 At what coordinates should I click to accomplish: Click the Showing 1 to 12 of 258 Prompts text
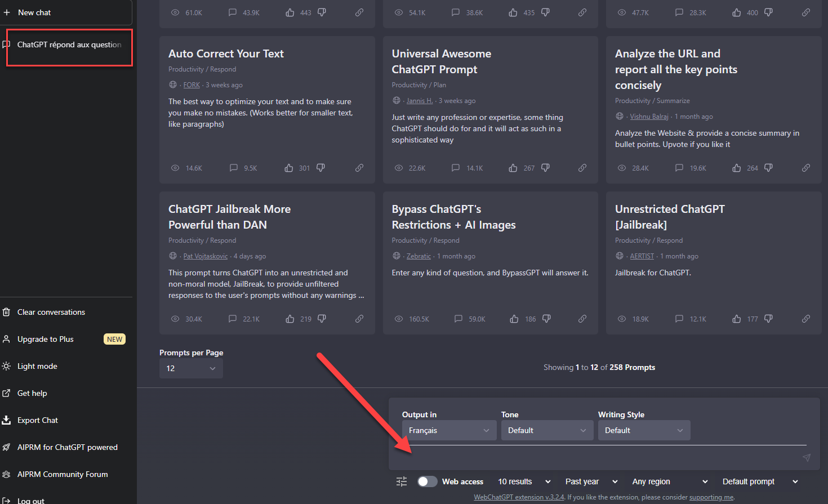599,367
